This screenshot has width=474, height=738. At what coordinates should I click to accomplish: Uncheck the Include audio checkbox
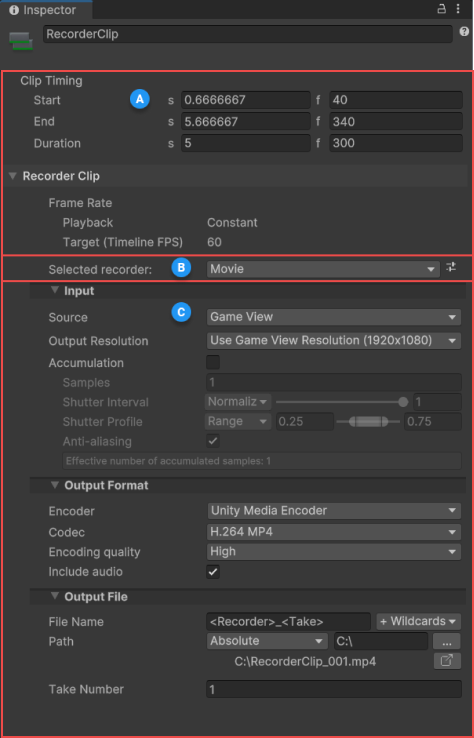tap(213, 572)
